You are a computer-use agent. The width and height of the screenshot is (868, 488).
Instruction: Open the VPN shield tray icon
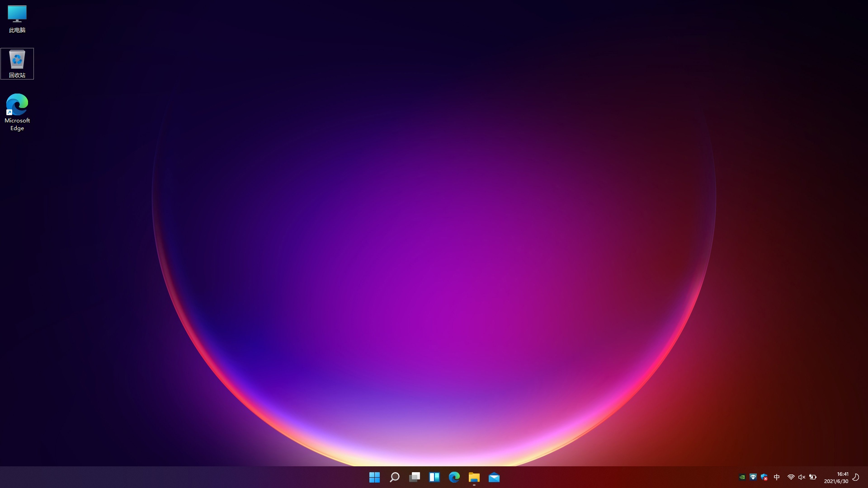click(753, 477)
